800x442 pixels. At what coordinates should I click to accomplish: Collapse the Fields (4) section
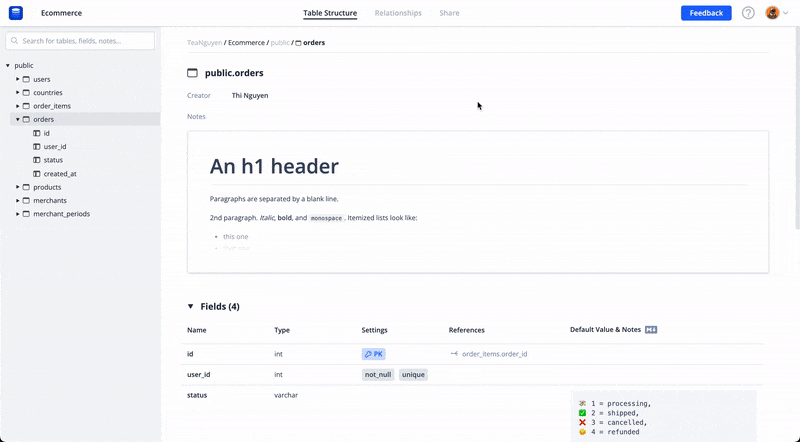click(x=190, y=306)
